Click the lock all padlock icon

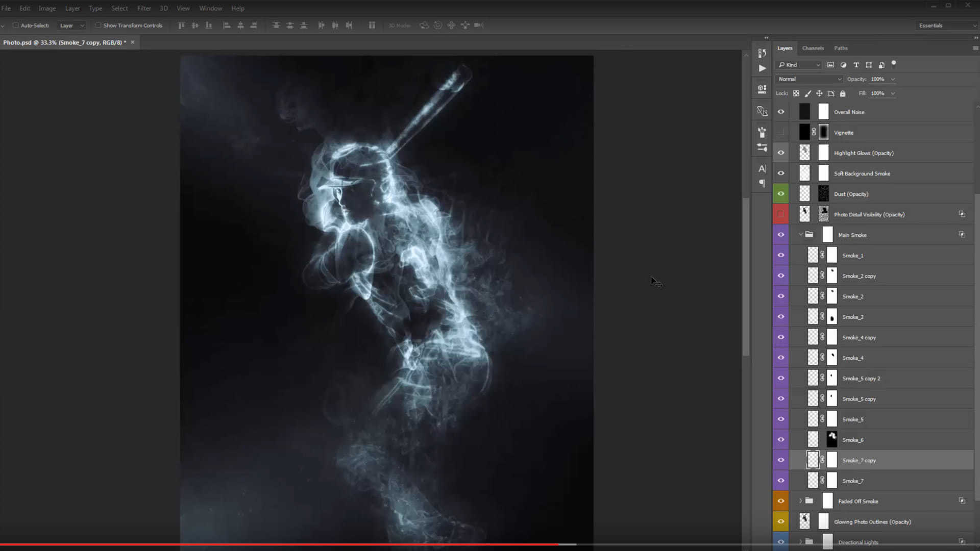pyautogui.click(x=843, y=93)
